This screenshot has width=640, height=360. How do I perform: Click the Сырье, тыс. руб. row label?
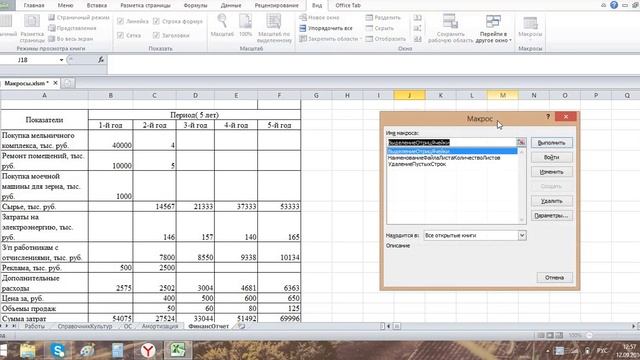pyautogui.click(x=44, y=207)
